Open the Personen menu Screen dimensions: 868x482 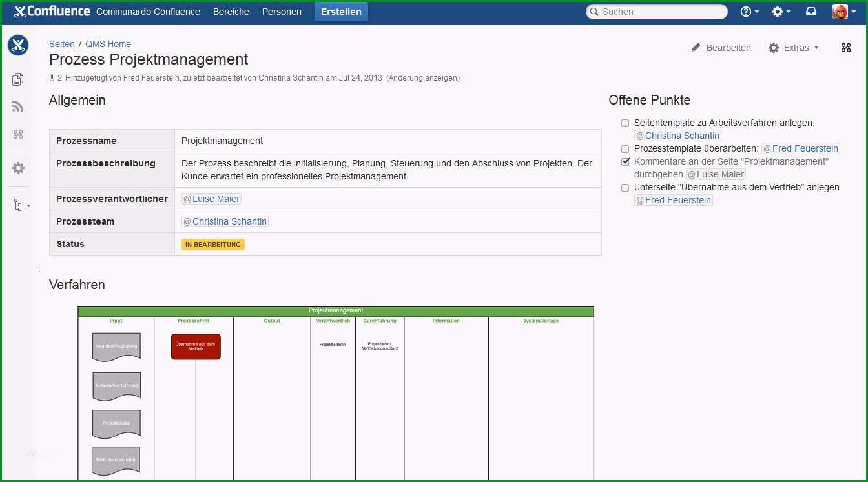pyautogui.click(x=282, y=12)
